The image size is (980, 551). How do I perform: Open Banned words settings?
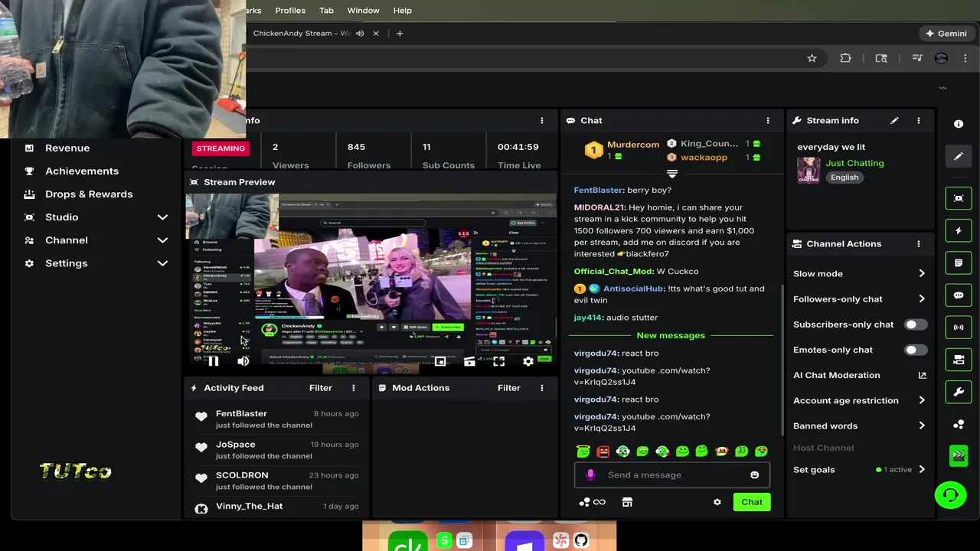click(860, 425)
